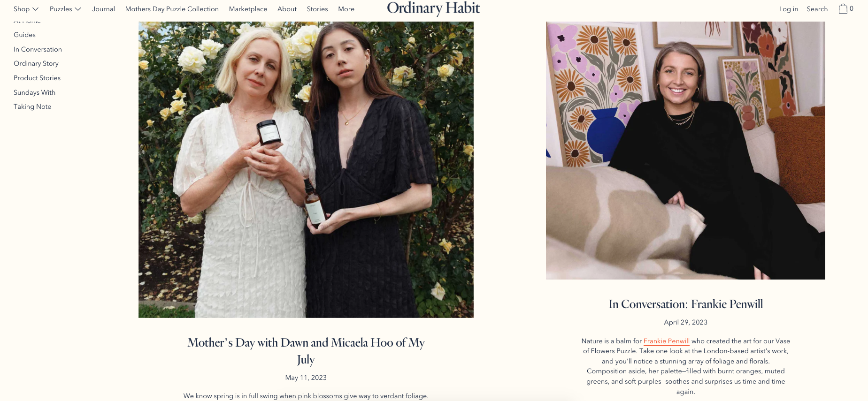This screenshot has height=401, width=868.
Task: Expand the Shop dropdown menu
Action: pyautogui.click(x=26, y=9)
